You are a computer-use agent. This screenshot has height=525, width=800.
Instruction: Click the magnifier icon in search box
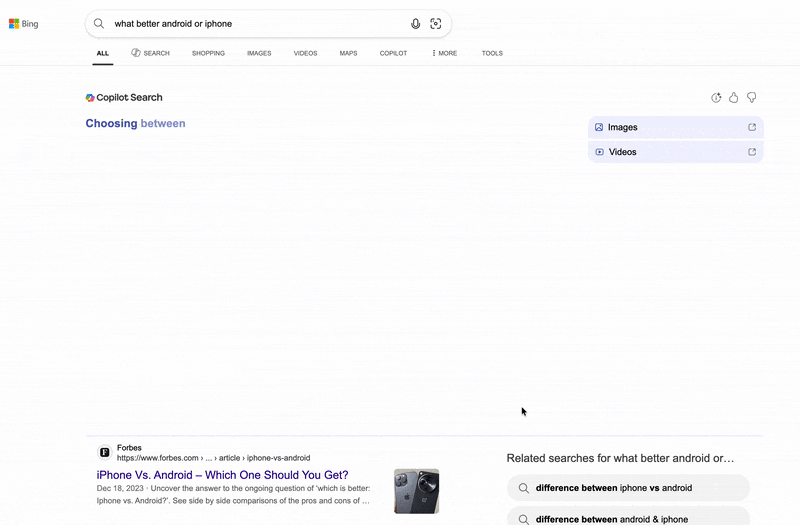coord(99,23)
